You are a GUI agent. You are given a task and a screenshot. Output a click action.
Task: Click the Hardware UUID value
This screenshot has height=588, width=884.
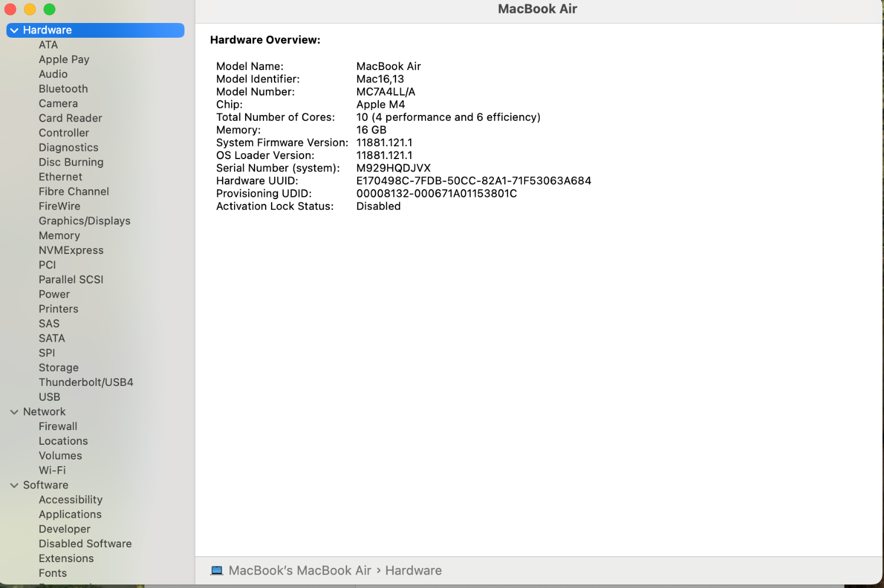473,181
